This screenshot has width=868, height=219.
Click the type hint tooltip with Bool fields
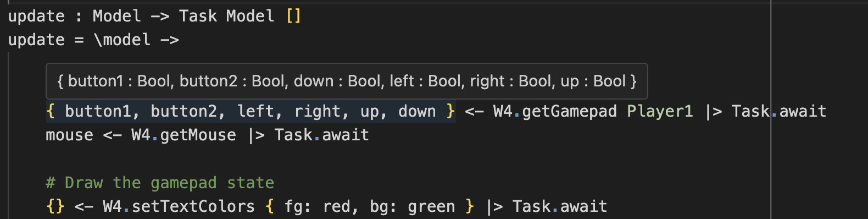click(347, 81)
